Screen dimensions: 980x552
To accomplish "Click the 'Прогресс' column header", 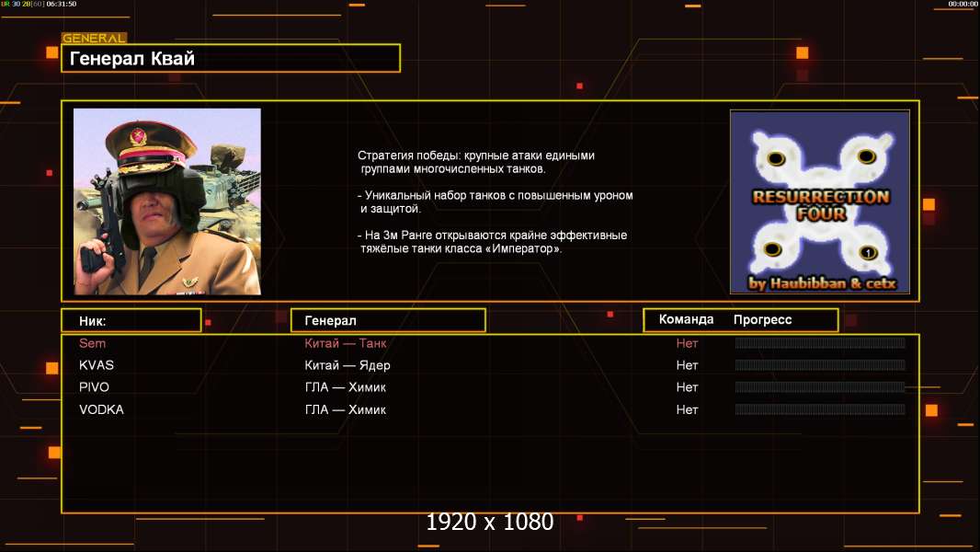I will tap(762, 319).
